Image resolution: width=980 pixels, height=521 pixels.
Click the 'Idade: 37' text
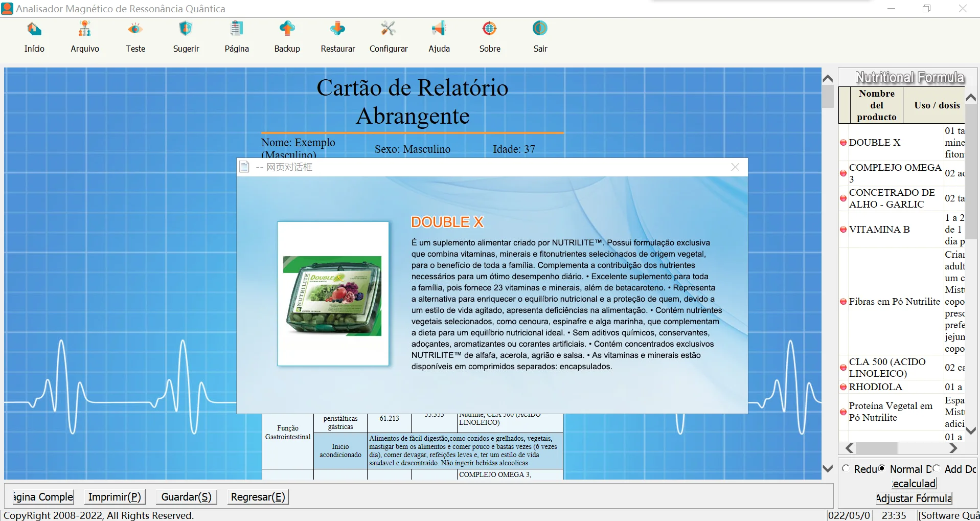514,149
